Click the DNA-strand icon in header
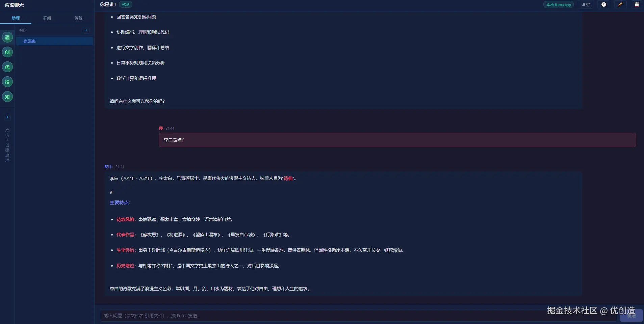 pyautogui.click(x=620, y=4)
